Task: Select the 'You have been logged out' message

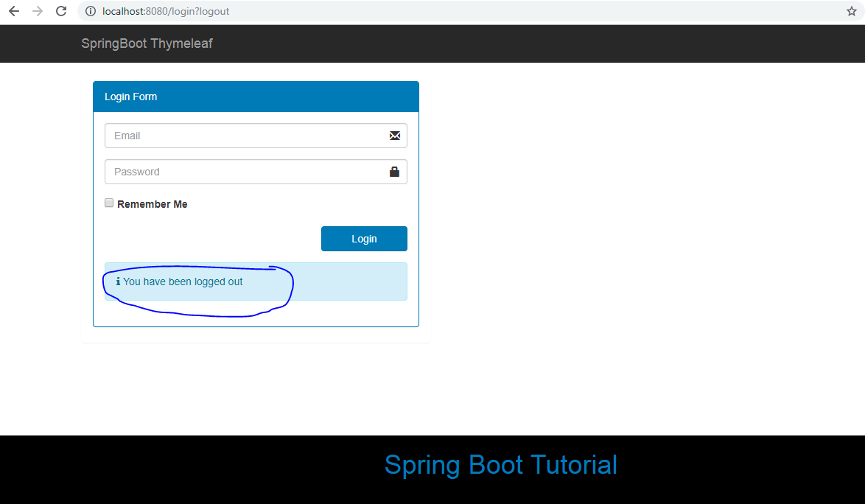Action: tap(184, 281)
